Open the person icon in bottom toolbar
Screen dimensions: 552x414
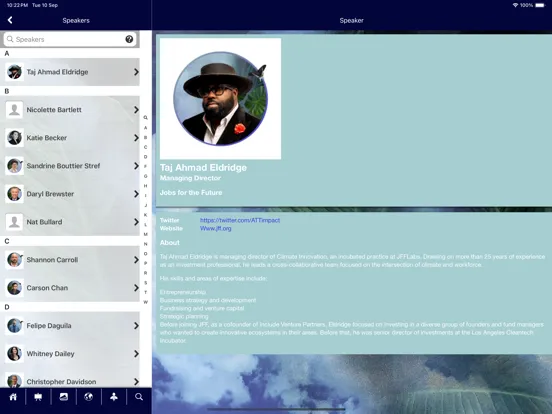click(x=114, y=397)
